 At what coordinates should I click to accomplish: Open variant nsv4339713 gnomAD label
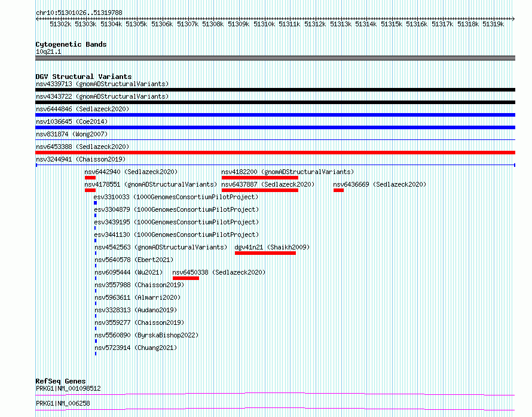102,84
